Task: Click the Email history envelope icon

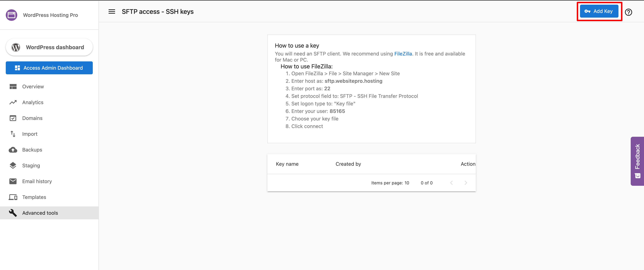Action: (x=13, y=181)
